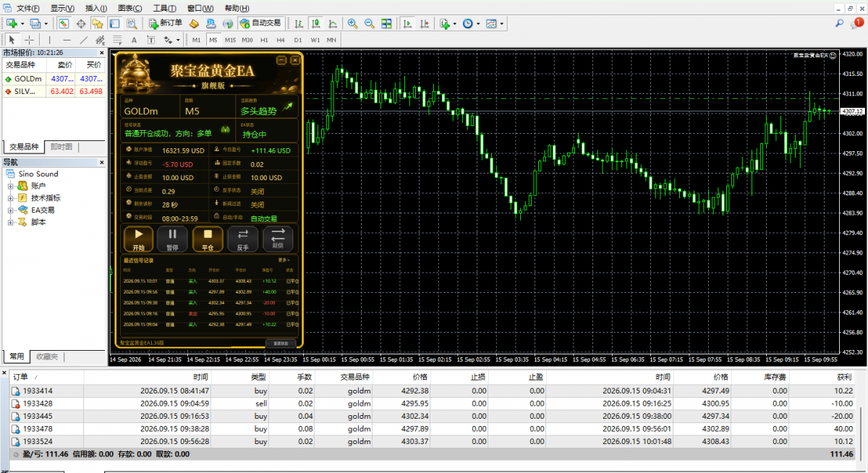The width and height of the screenshot is (868, 473).
Task: Open the 文件 menu
Action: pos(28,8)
